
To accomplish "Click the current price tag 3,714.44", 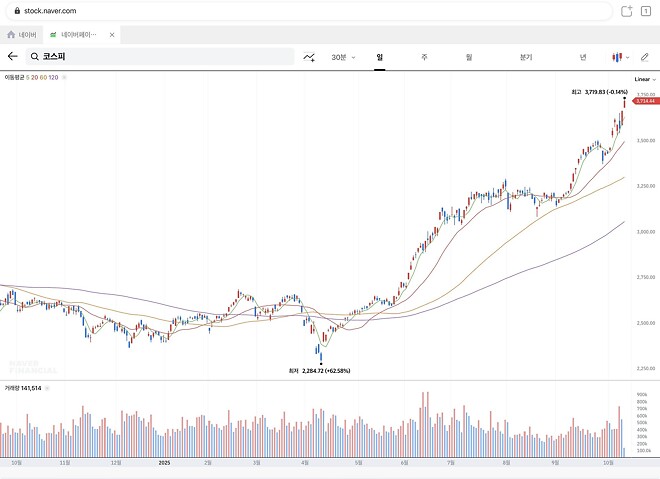I will 647,101.
